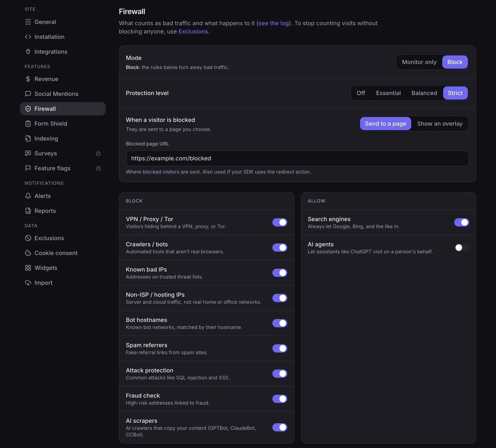Screen dimensions: 496x448
Task: Disable the VPN / Proxy / Tor toggle
Action: coord(280,222)
